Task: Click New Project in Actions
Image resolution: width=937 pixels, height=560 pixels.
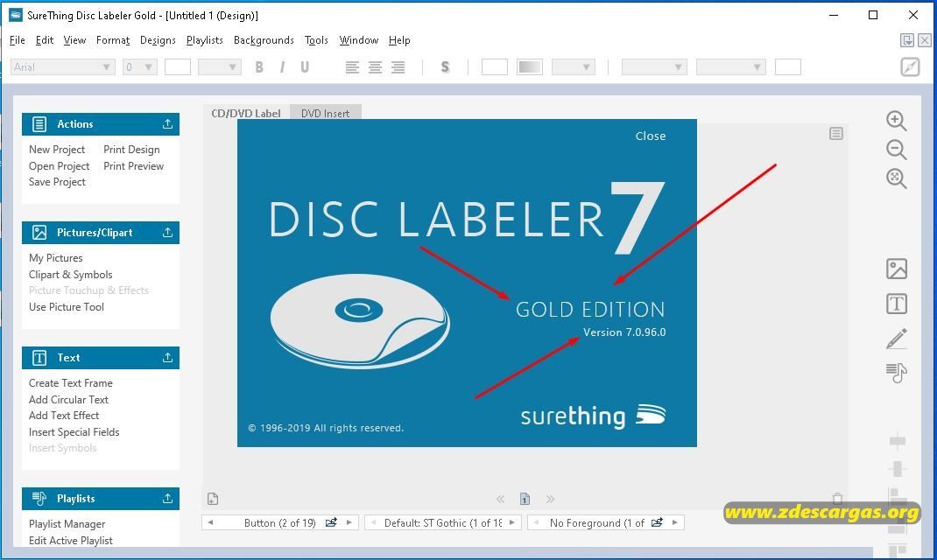Action: [x=57, y=150]
